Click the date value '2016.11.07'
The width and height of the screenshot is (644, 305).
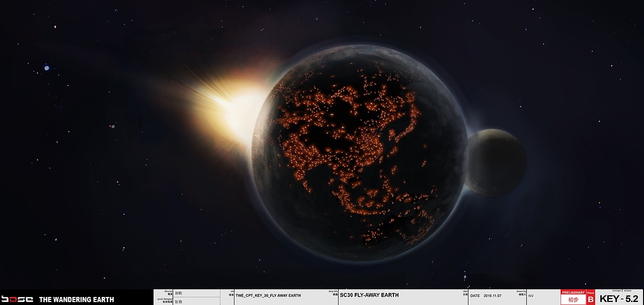(492, 296)
